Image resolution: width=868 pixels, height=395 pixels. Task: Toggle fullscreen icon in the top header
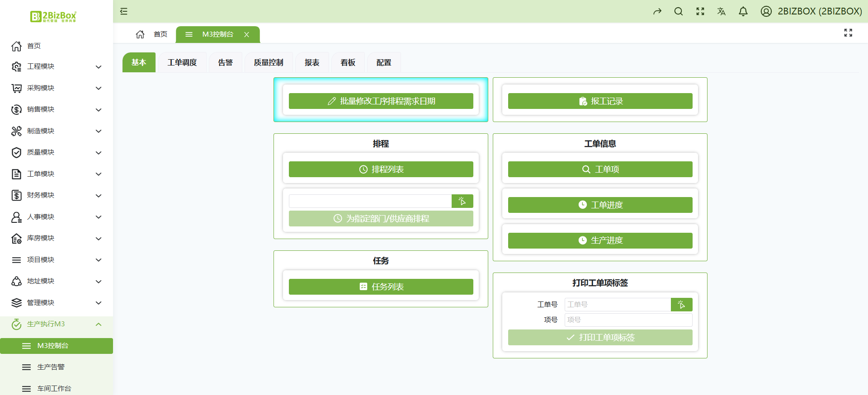[700, 11]
